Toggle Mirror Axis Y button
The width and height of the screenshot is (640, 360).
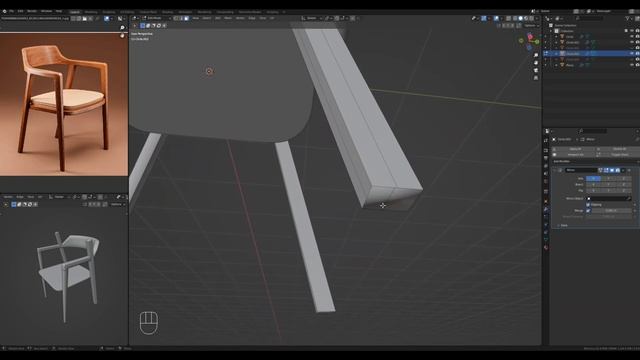click(x=609, y=178)
